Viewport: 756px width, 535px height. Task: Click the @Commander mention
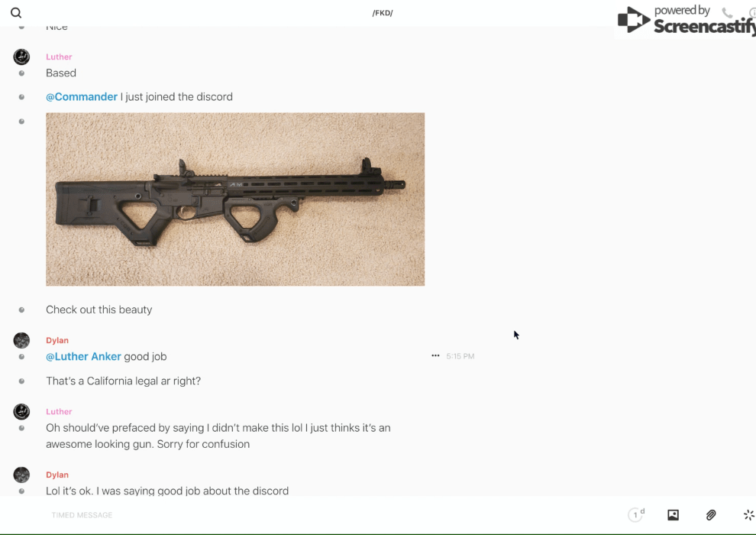(82, 96)
